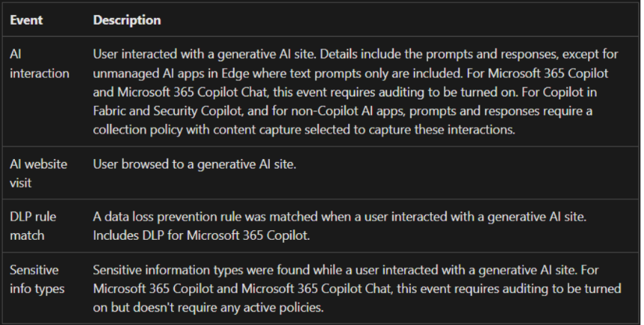Click "User browsed to a generative AI site." text
Screen dimensions: 644x325
[x=194, y=163]
